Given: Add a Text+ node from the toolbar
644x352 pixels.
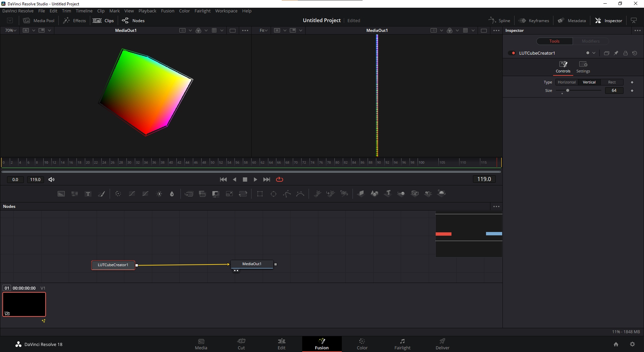Looking at the screenshot, I should pos(88,194).
